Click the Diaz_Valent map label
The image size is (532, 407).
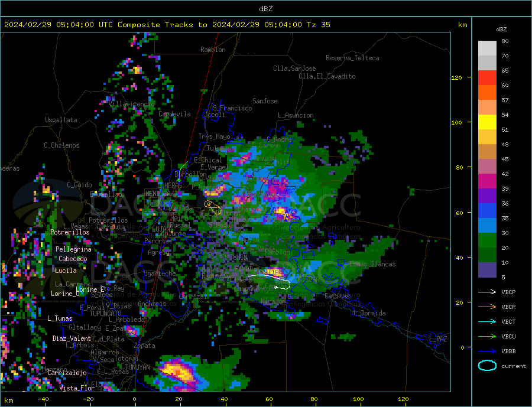click(x=72, y=338)
